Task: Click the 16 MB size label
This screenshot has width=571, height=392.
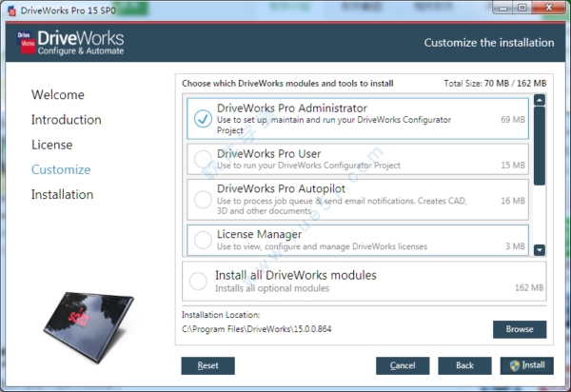Action: click(513, 201)
